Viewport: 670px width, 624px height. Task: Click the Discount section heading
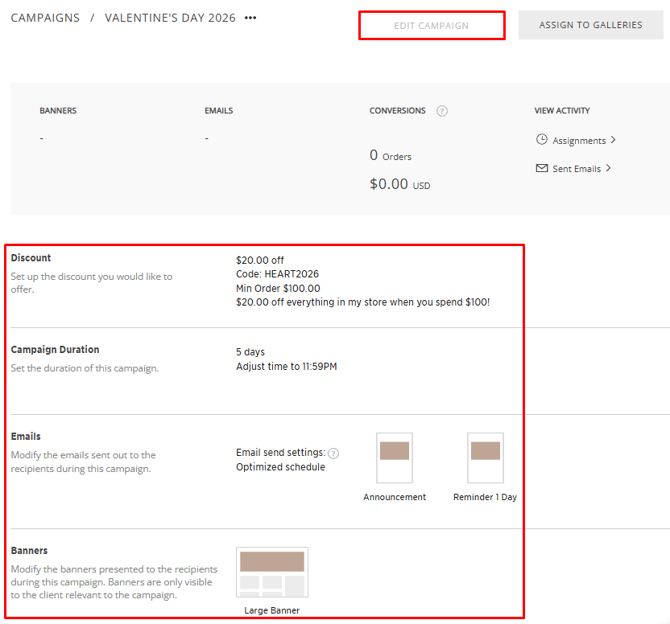coord(31,258)
